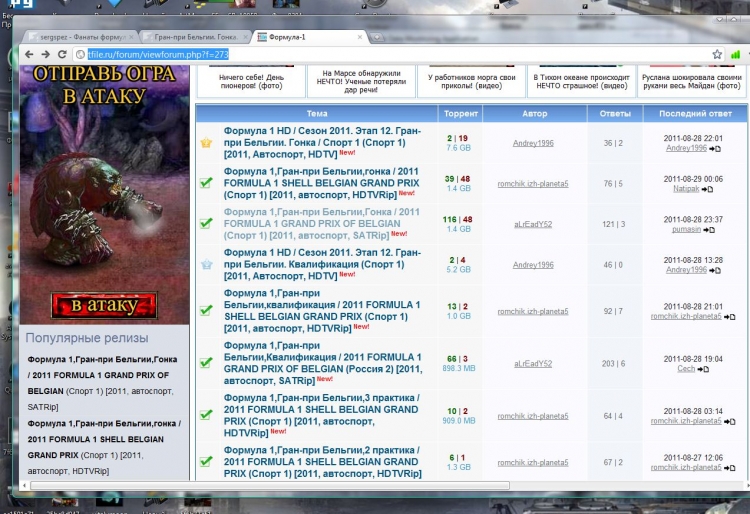Open topic Формула 1 HD Этап 12 Гонка
Viewport: 750px width, 514px height.
point(322,142)
